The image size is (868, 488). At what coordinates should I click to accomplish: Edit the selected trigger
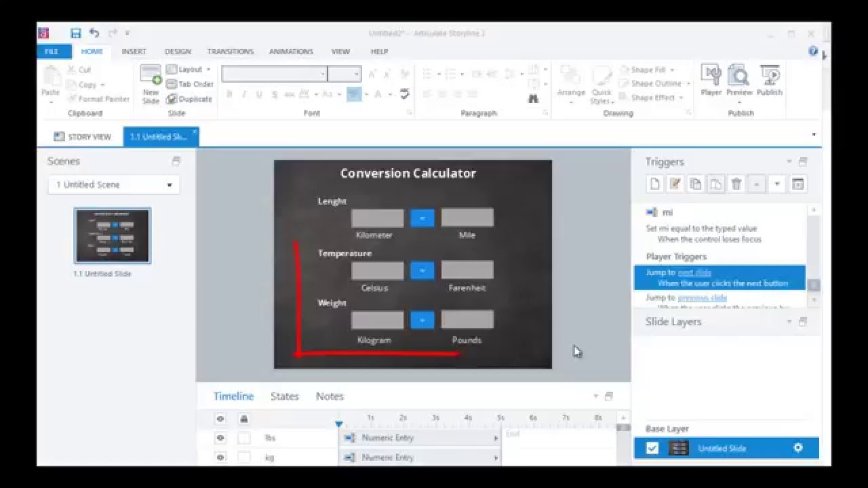[675, 184]
